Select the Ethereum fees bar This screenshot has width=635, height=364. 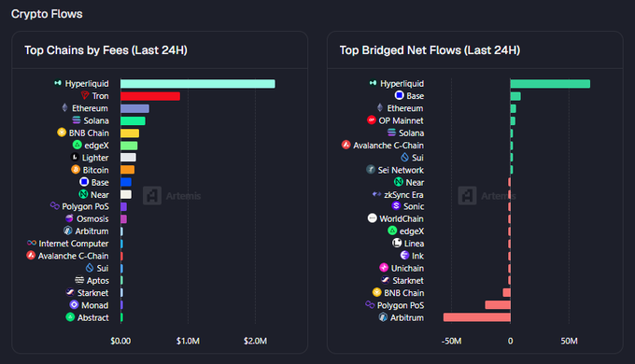[x=134, y=108]
